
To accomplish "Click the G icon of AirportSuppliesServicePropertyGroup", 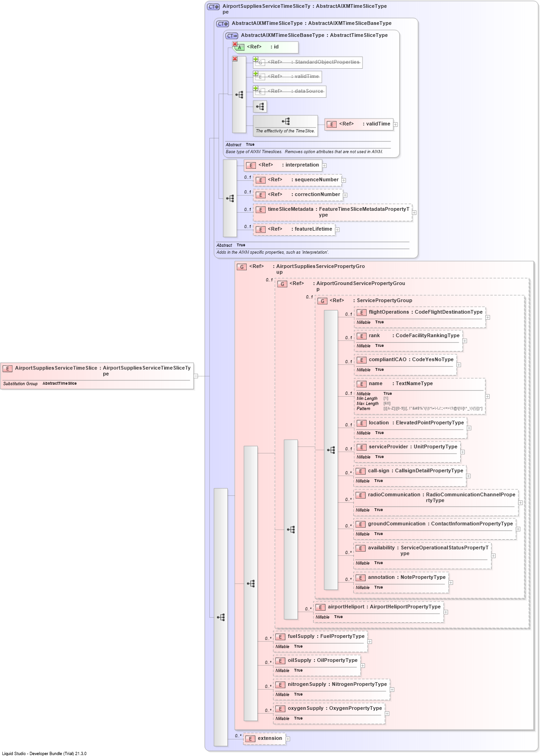I will [242, 267].
